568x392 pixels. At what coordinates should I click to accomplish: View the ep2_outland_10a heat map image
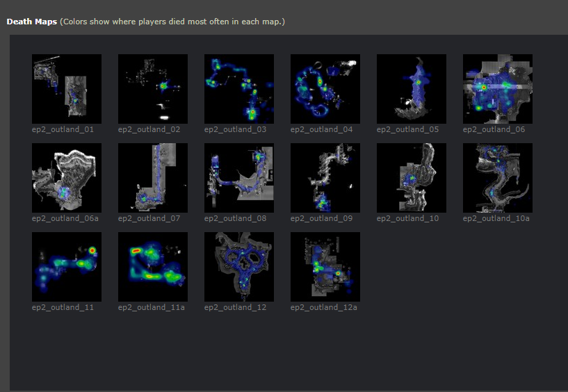click(x=498, y=178)
